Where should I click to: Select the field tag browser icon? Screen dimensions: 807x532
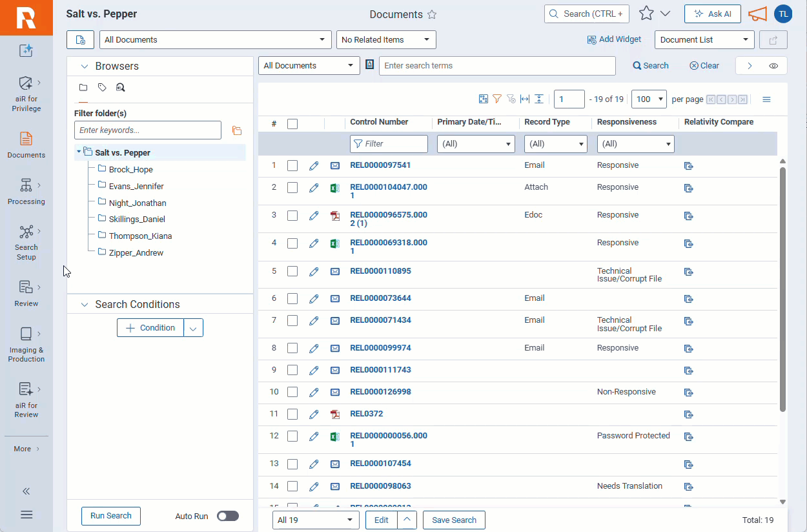[x=102, y=87]
